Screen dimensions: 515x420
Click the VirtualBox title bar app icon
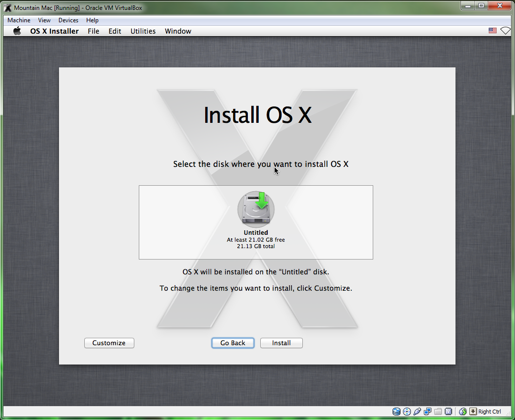[x=7, y=7]
